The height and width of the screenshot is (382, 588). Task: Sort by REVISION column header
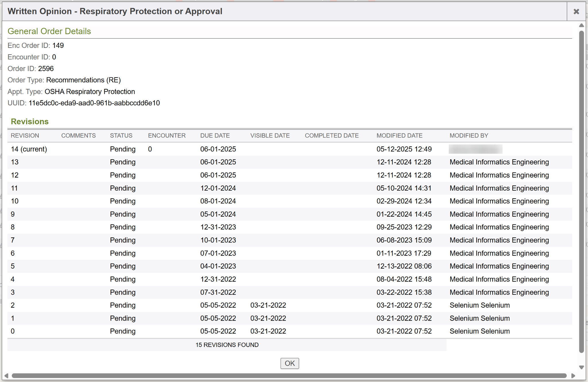(x=25, y=135)
